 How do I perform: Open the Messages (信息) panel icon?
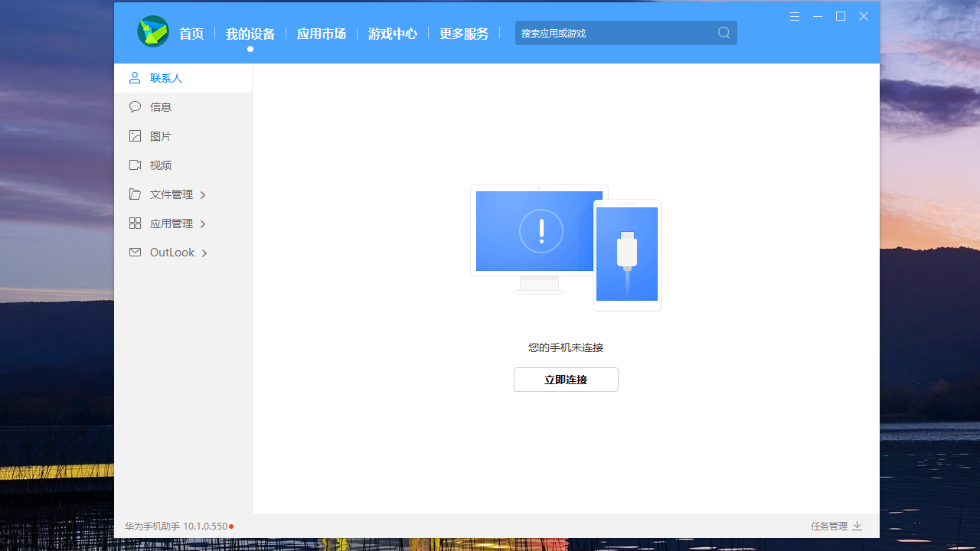[135, 106]
